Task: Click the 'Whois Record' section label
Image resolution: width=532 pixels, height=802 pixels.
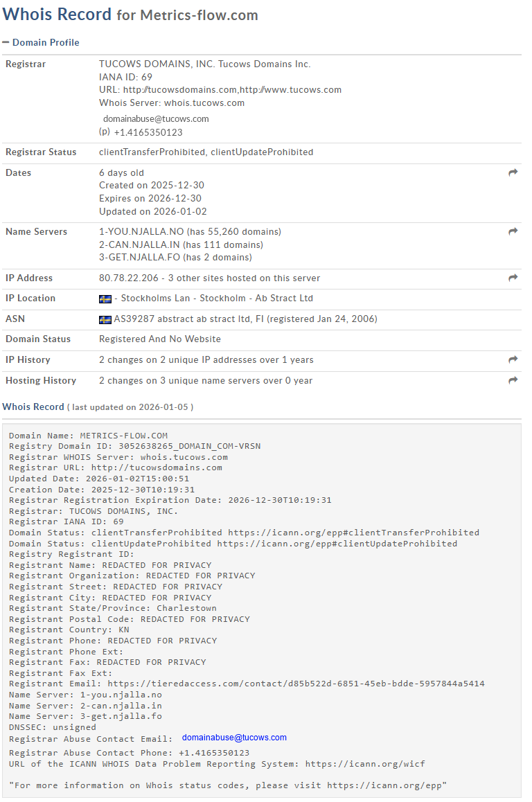Action: coord(33,407)
